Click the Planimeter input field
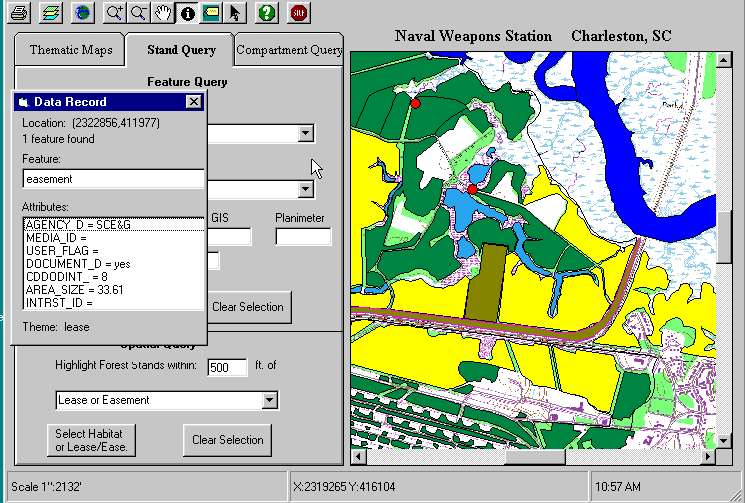Screen dimensions: 745x503 pyautogui.click(x=304, y=237)
